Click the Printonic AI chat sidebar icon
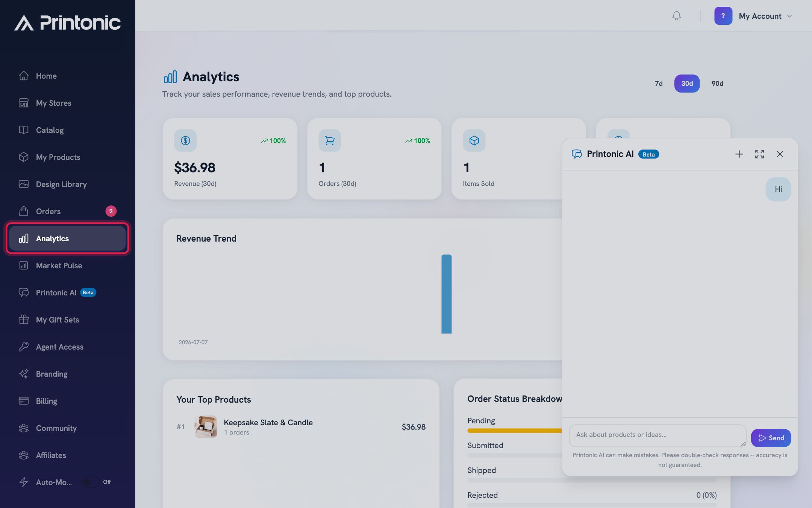The width and height of the screenshot is (812, 508). point(24,292)
